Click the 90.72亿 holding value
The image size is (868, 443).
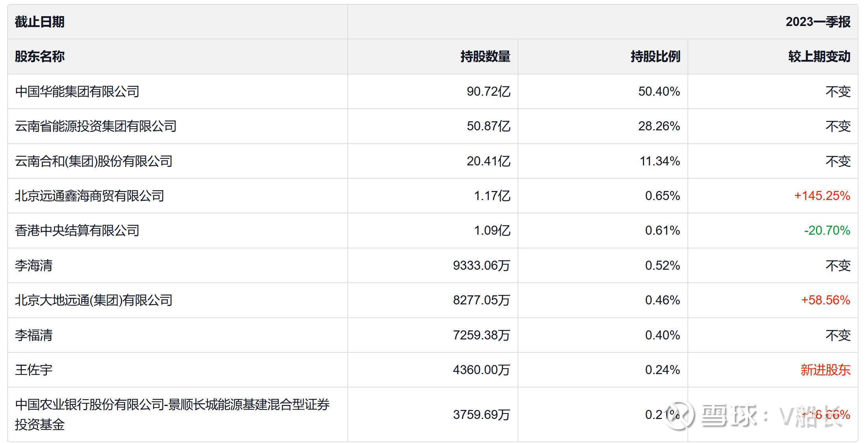(488, 91)
